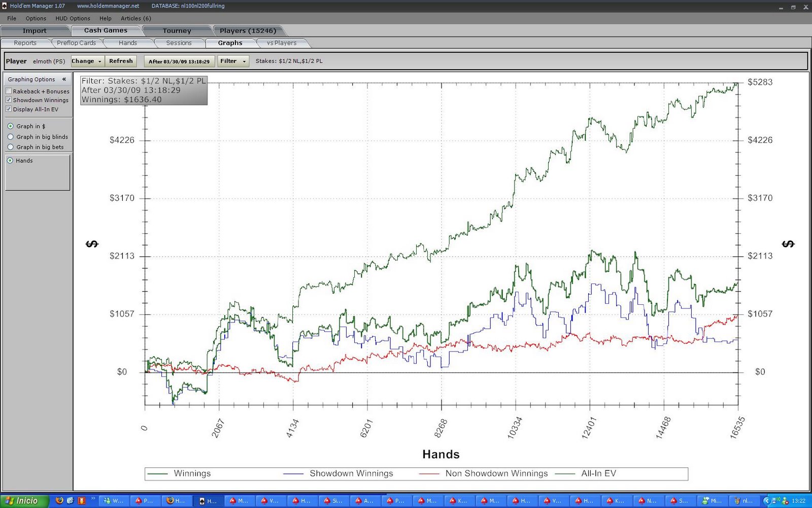
Task: Click the filter summary box on the graph
Action: coord(144,90)
